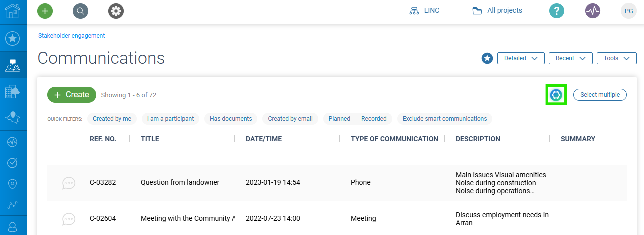
Task: Toggle the Created by me filter
Action: pos(112,119)
